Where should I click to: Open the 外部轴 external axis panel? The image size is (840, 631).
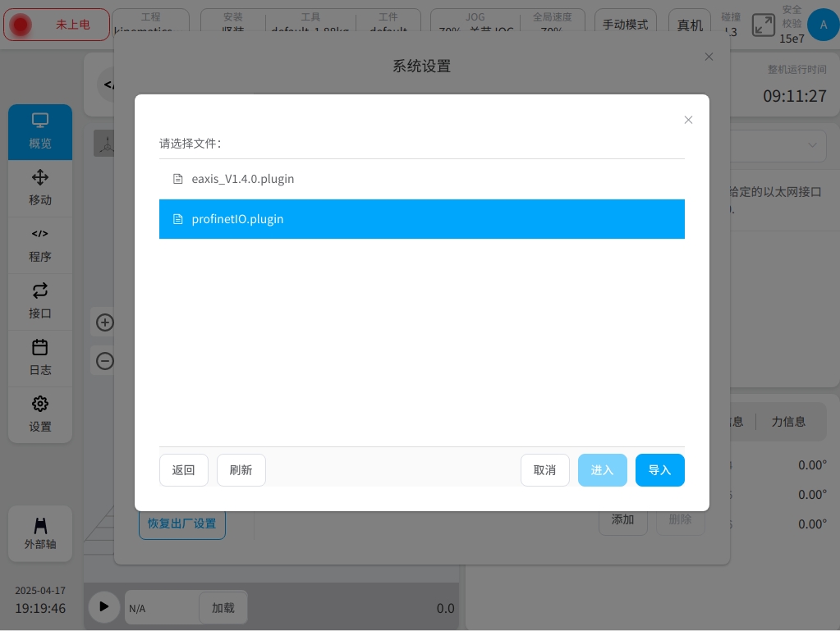tap(40, 533)
